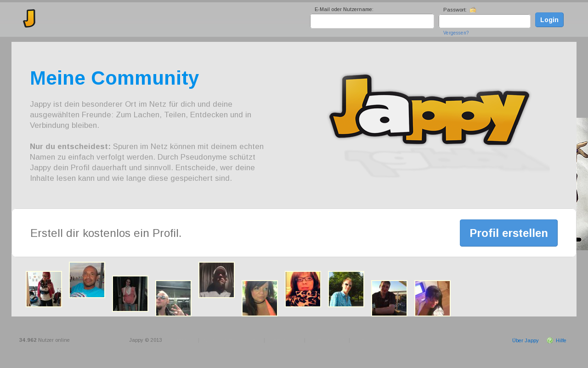Click the 'Nur du entscheidest:' bold text

pyautogui.click(x=70, y=147)
